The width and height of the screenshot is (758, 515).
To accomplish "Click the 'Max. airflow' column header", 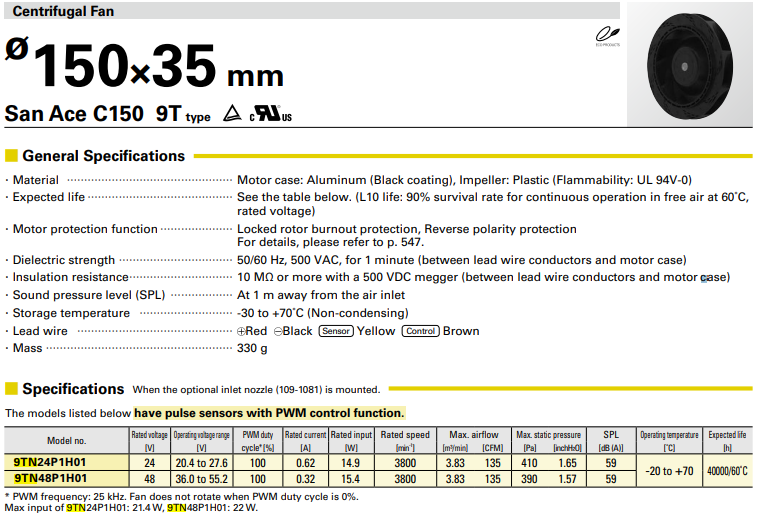I will (473, 435).
